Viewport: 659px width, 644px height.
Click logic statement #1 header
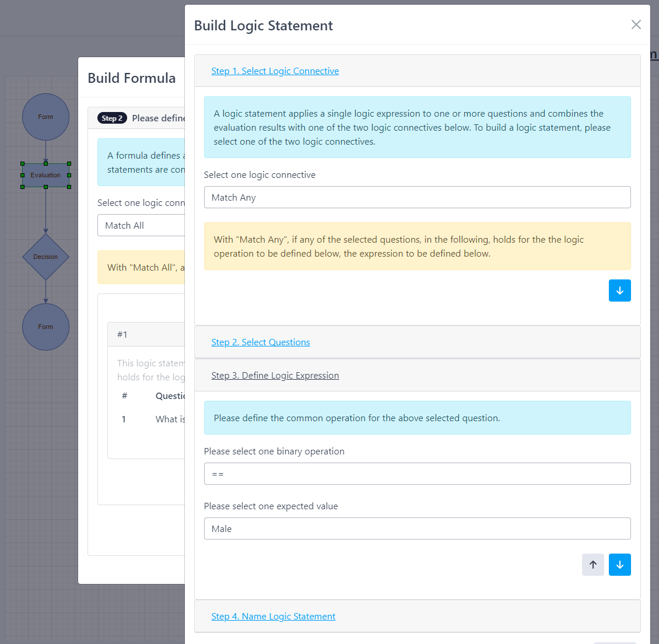(x=146, y=334)
